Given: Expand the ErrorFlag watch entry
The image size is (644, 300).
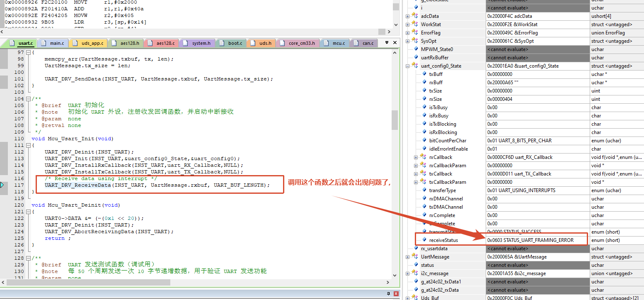Looking at the screenshot, I should [x=407, y=33].
